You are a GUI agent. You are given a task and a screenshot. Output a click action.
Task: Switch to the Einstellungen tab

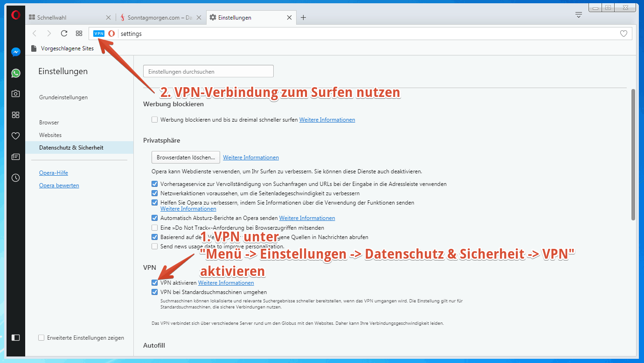coord(250,18)
